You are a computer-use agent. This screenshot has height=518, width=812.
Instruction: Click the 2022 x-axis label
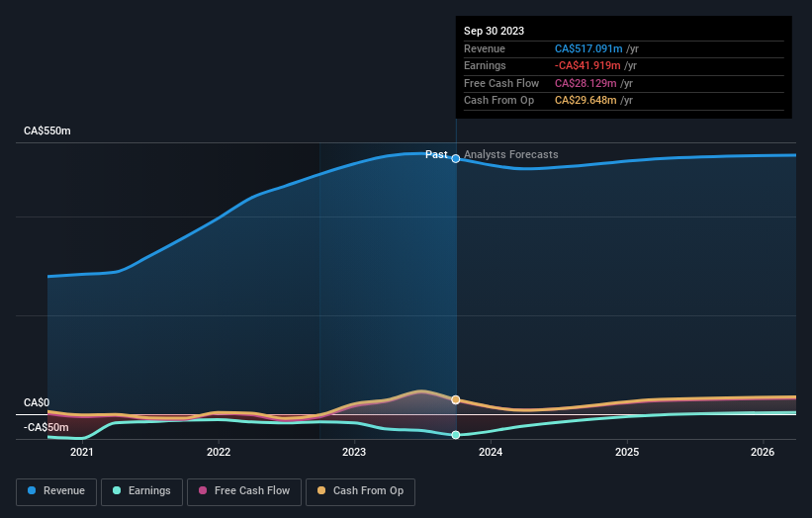tap(219, 452)
